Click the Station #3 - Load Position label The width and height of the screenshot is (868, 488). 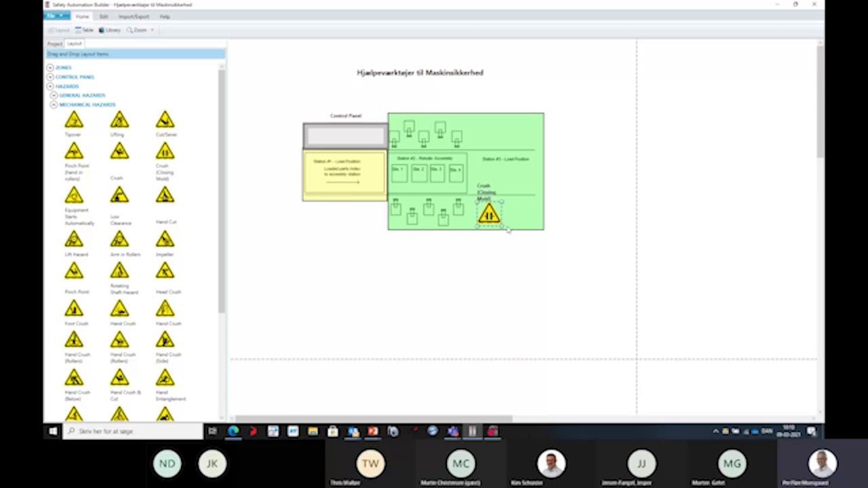pos(505,159)
